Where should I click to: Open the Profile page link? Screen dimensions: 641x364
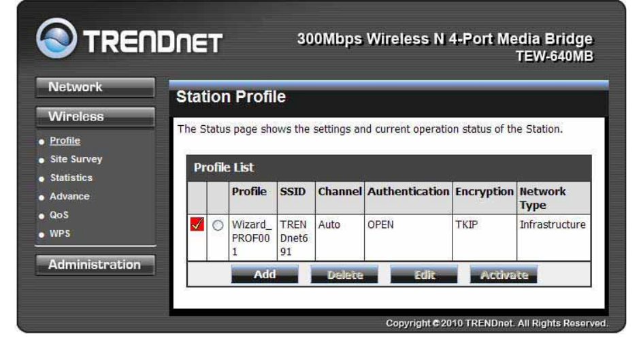65,141
